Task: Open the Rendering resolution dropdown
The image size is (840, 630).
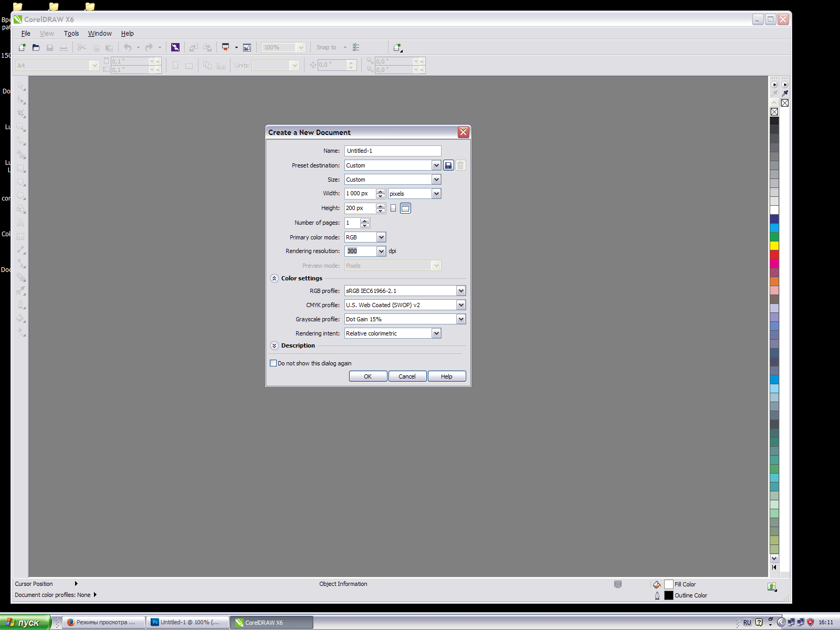Action: click(381, 251)
